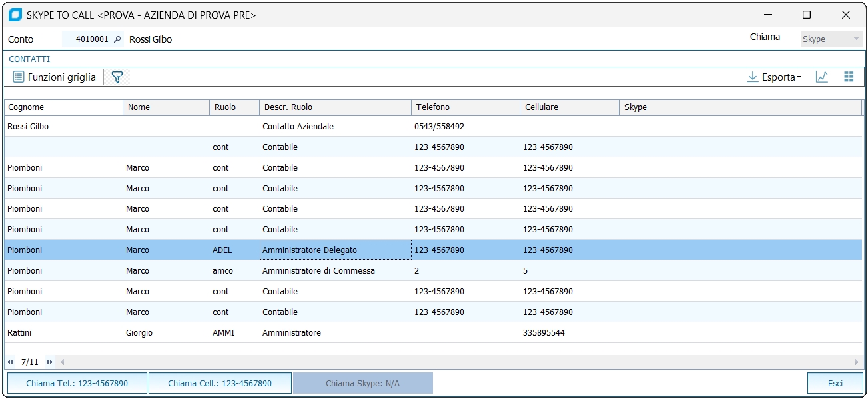Click the Conto search magnifier icon
Image resolution: width=868 pixels, height=399 pixels.
click(118, 39)
